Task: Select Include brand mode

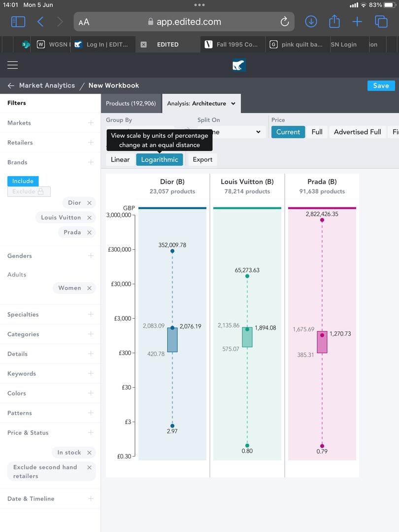Action: [x=23, y=181]
